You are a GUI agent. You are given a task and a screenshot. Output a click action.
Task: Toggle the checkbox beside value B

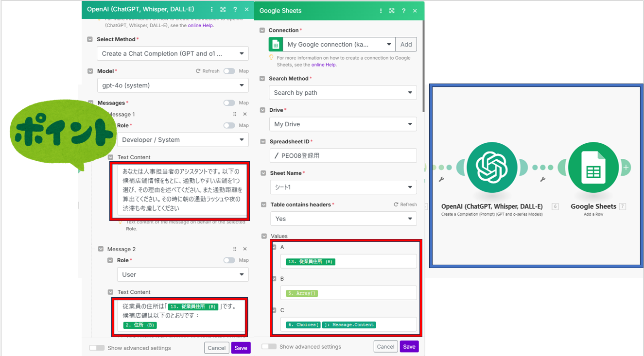(x=274, y=279)
